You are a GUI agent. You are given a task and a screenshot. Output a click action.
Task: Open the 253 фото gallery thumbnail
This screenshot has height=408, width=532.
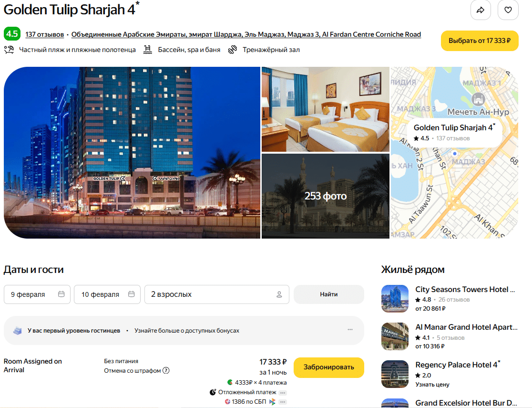point(326,196)
